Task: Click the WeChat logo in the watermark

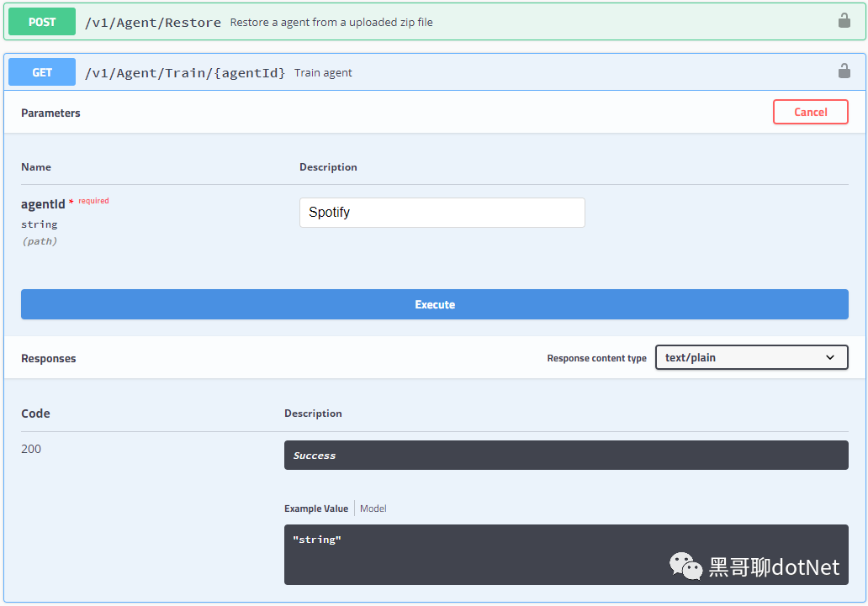Action: point(685,566)
